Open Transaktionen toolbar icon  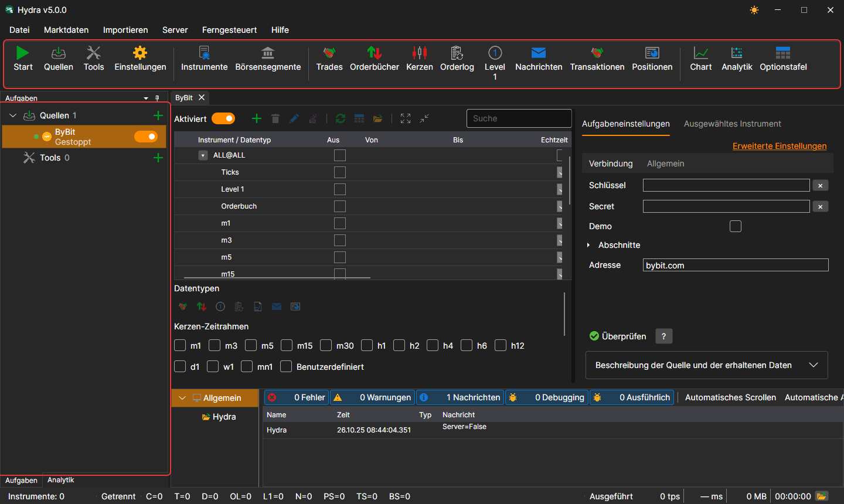[x=597, y=59]
